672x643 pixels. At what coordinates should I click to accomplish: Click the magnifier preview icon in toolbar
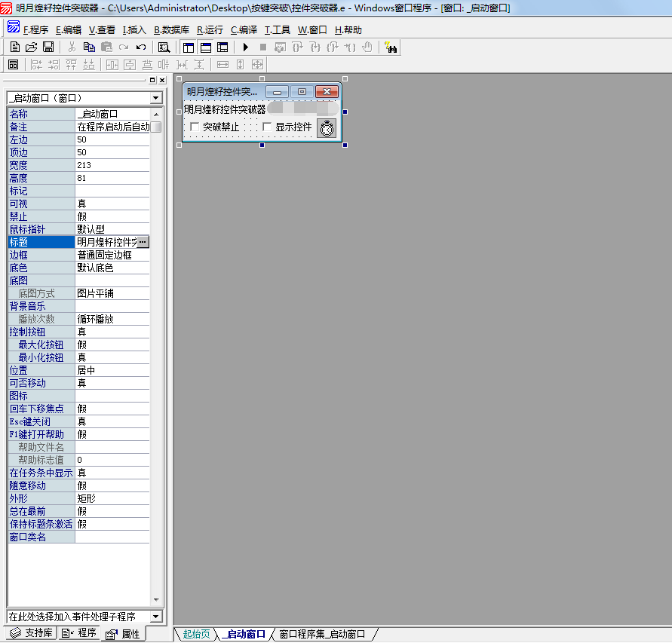[164, 47]
